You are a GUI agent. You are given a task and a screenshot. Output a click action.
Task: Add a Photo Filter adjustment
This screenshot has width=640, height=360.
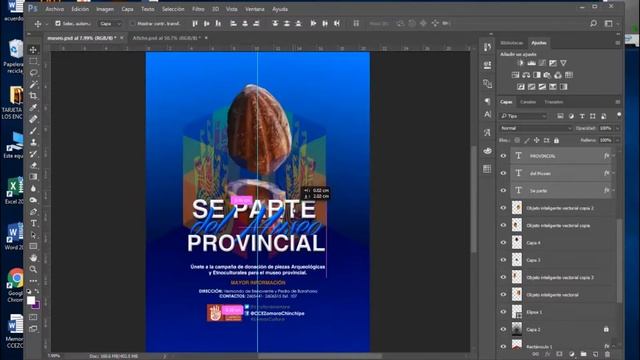pyautogui.click(x=547, y=75)
